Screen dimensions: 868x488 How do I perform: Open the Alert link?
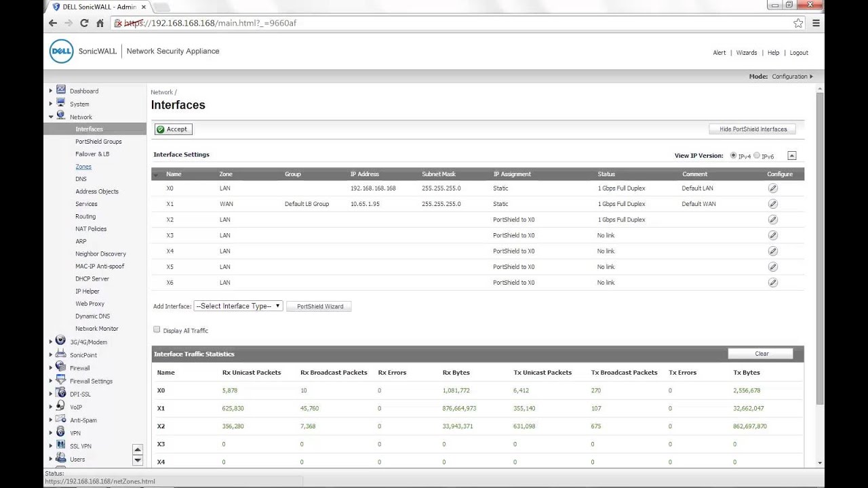coord(719,53)
